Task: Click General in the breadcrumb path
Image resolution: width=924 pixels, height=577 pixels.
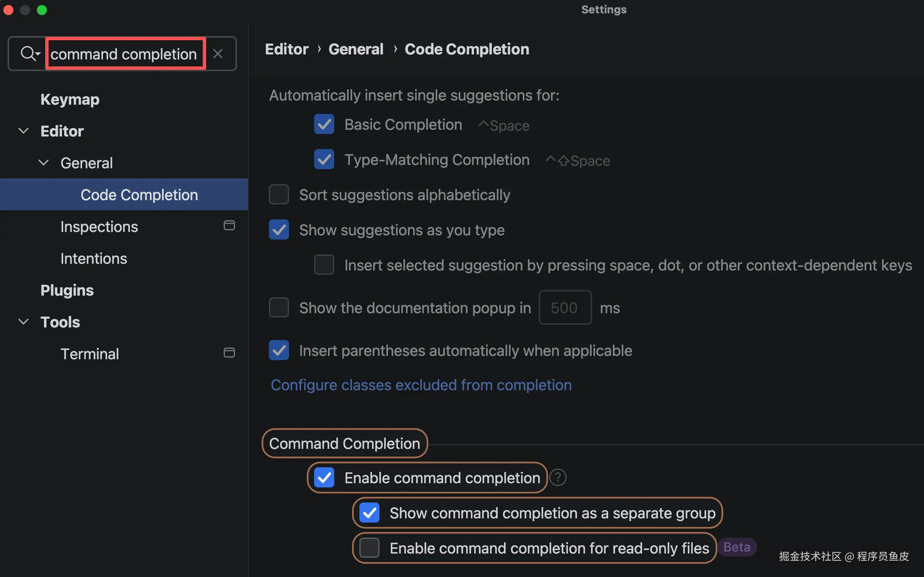Action: pos(356,49)
